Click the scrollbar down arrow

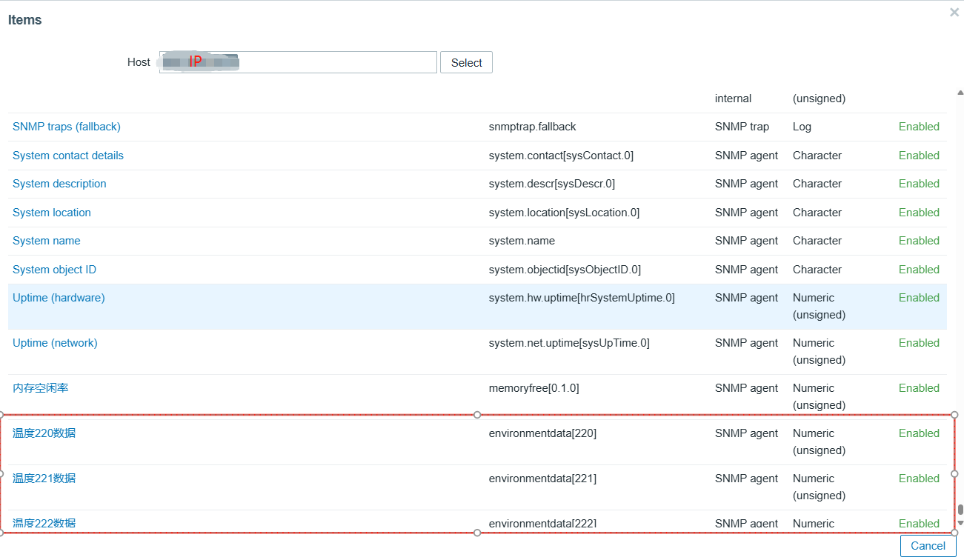point(960,523)
